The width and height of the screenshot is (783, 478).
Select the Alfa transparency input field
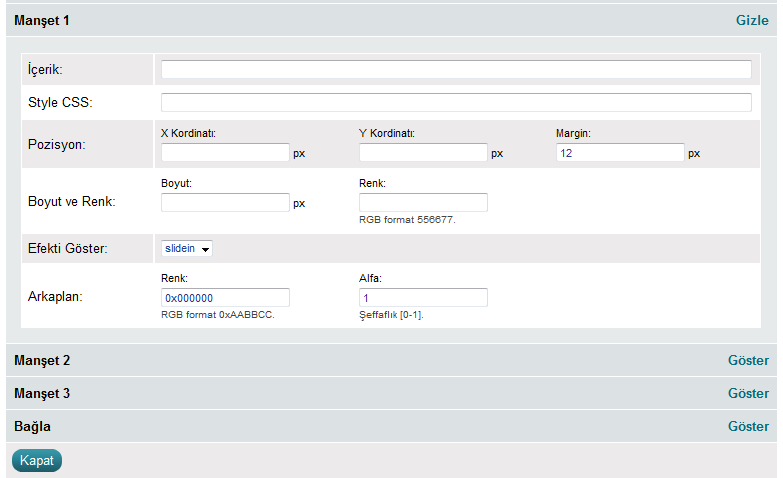coord(423,298)
